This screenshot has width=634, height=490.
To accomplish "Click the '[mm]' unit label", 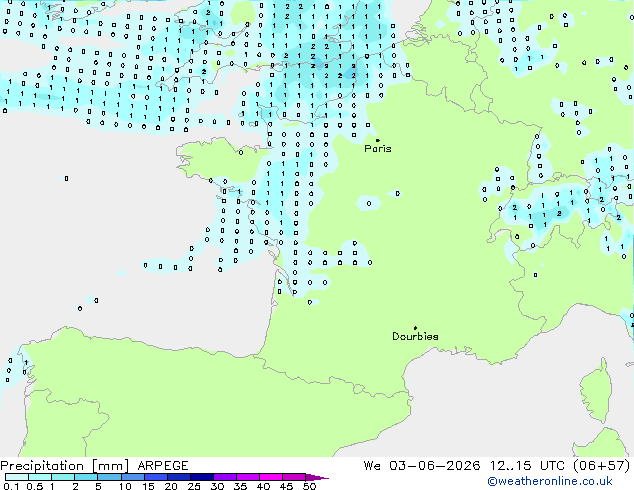I will tap(110, 466).
